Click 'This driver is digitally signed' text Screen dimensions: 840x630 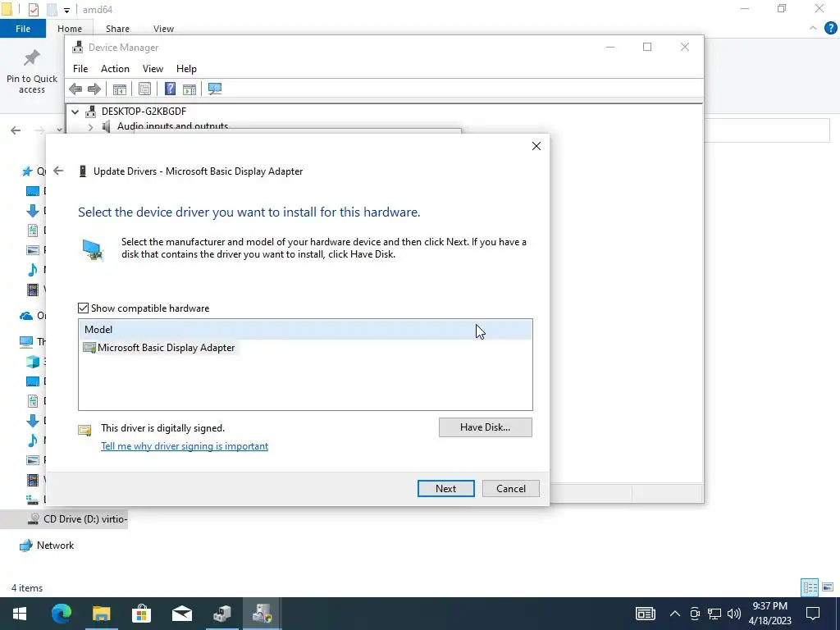[x=163, y=428]
